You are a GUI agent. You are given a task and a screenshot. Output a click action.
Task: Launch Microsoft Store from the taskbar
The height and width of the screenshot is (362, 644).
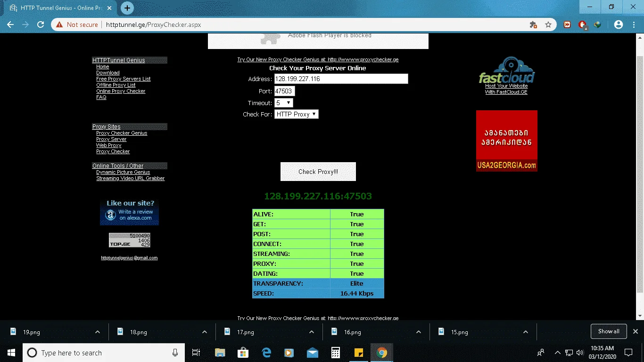pos(243,353)
